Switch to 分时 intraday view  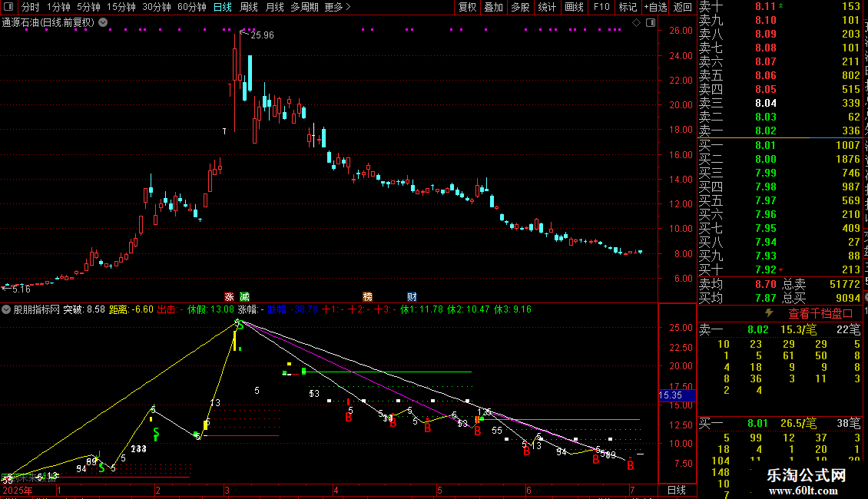[x=31, y=7]
